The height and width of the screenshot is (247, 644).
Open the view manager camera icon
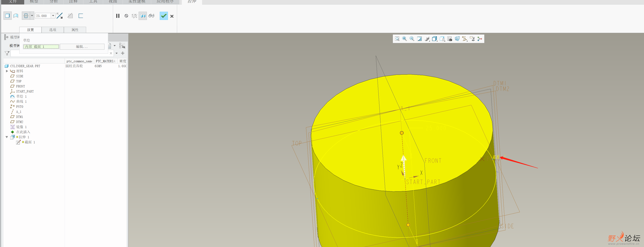click(450, 39)
